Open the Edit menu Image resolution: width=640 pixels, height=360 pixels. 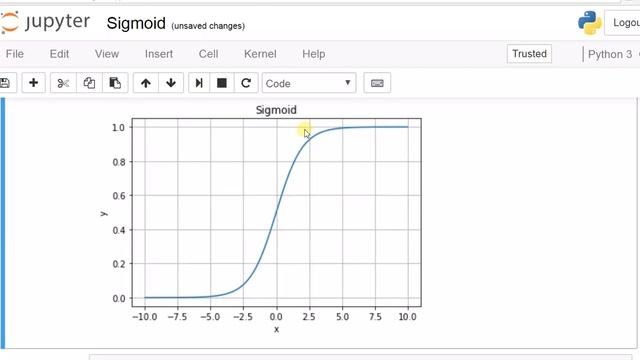pos(59,54)
